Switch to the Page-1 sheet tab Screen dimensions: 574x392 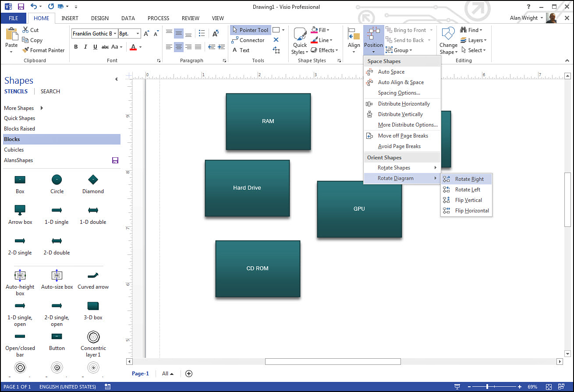(x=140, y=374)
